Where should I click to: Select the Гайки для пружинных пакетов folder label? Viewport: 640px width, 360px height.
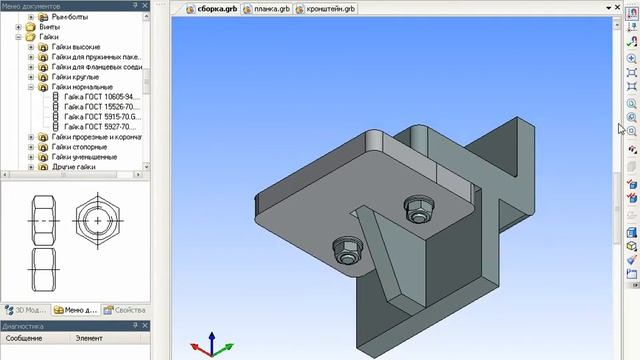click(x=96, y=57)
